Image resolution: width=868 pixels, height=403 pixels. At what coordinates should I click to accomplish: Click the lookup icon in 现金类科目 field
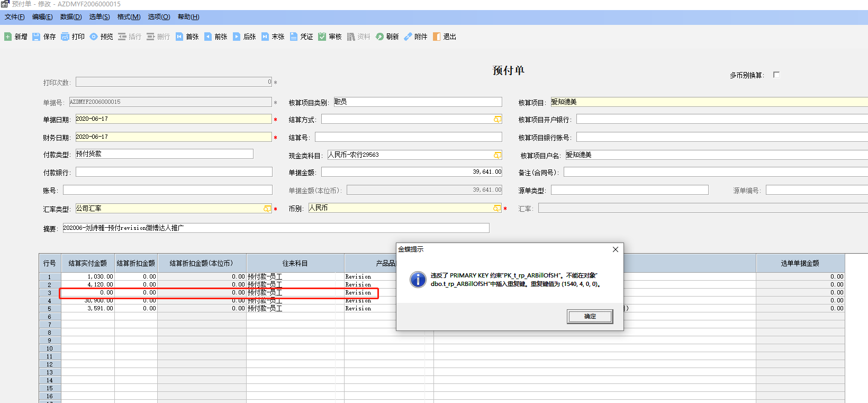coord(498,155)
